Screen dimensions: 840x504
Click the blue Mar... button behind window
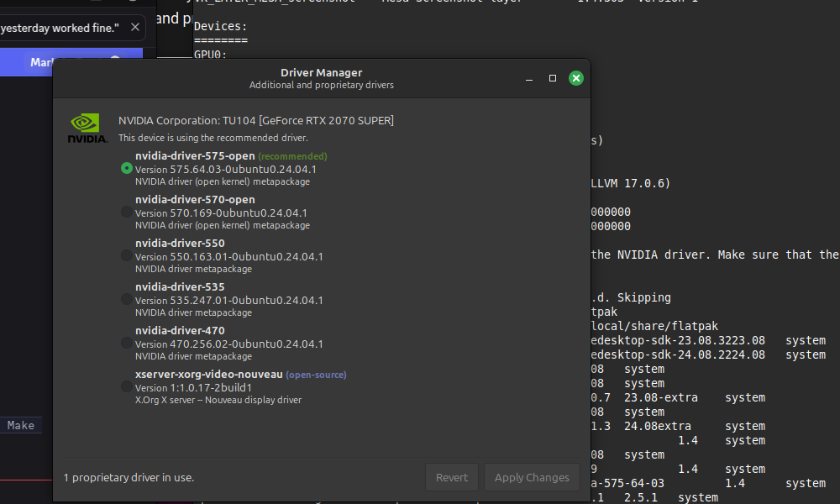(x=71, y=62)
